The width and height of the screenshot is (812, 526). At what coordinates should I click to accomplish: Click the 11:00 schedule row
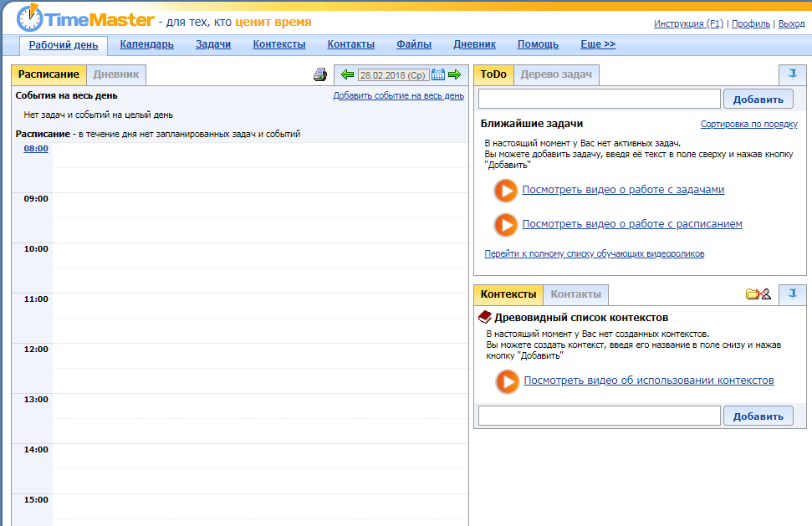(x=240, y=319)
